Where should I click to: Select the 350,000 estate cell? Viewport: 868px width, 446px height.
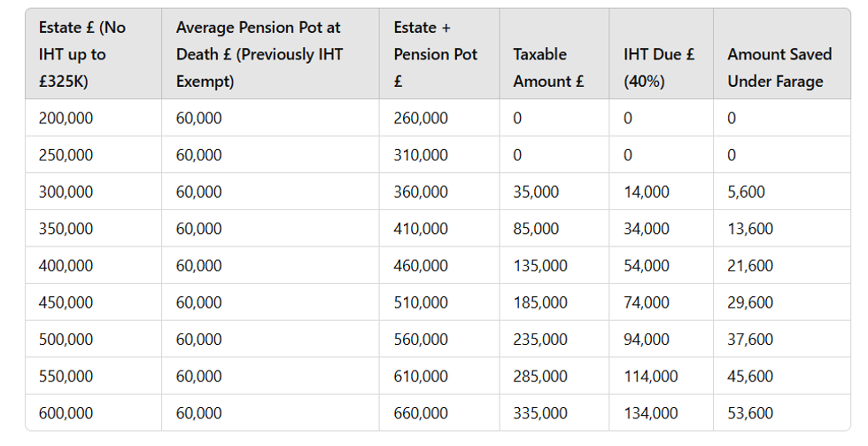pyautogui.click(x=66, y=229)
